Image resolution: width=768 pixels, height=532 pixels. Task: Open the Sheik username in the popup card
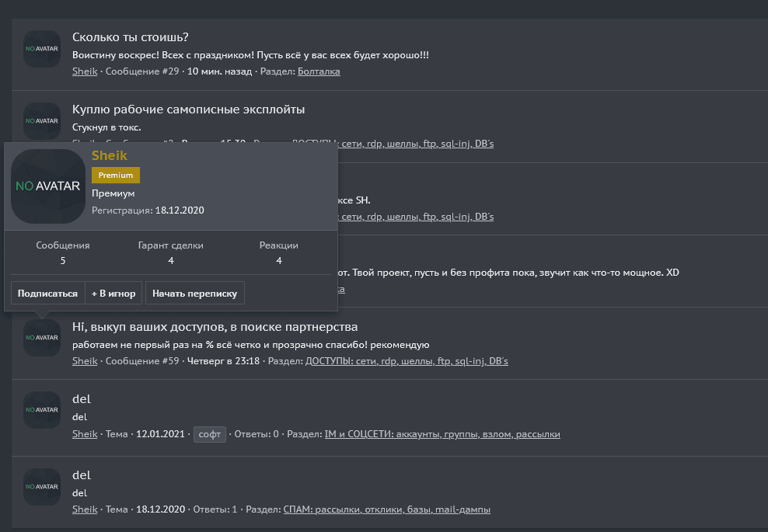110,156
